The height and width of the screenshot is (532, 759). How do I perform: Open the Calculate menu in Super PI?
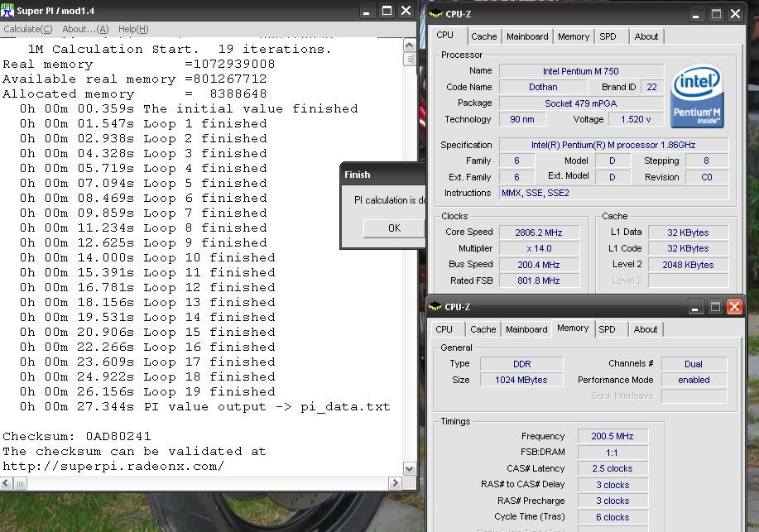(27, 29)
